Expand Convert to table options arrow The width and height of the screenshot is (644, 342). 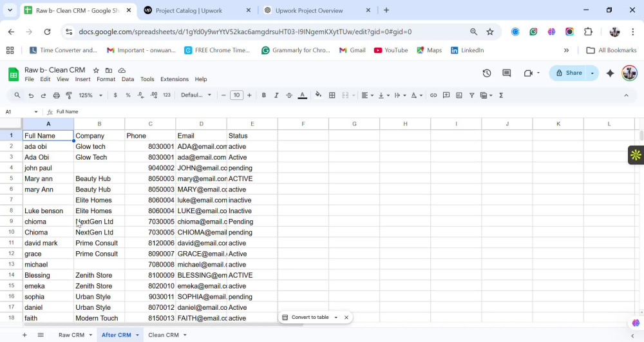pyautogui.click(x=336, y=318)
